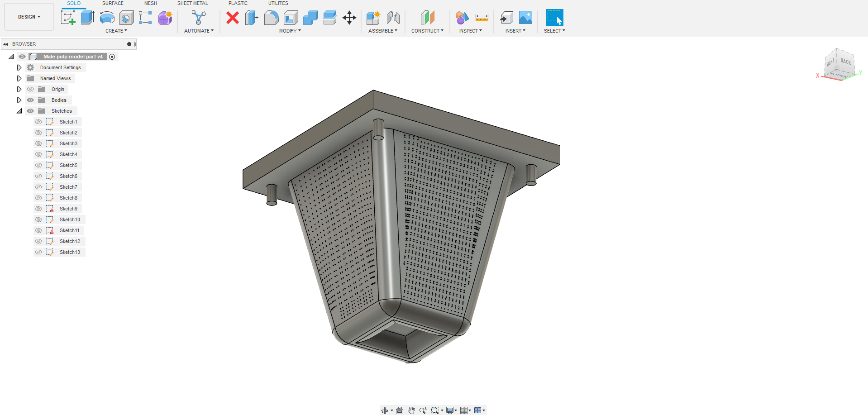
Task: Select Sketch7 in the browser tree
Action: pos(68,187)
